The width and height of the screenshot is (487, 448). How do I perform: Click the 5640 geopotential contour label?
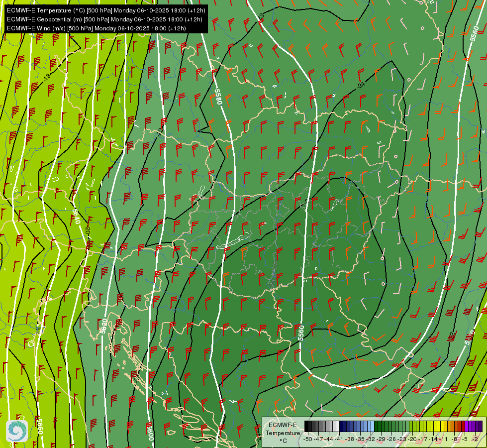(x=77, y=217)
